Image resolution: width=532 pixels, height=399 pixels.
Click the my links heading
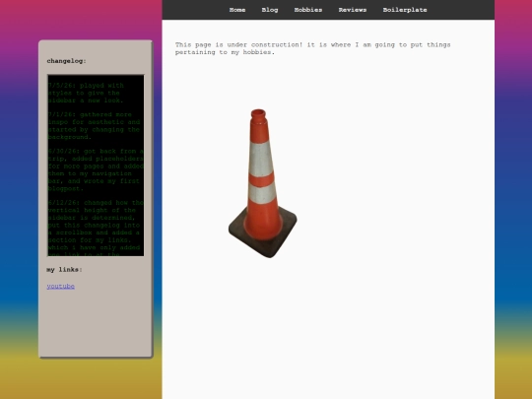[x=64, y=270]
